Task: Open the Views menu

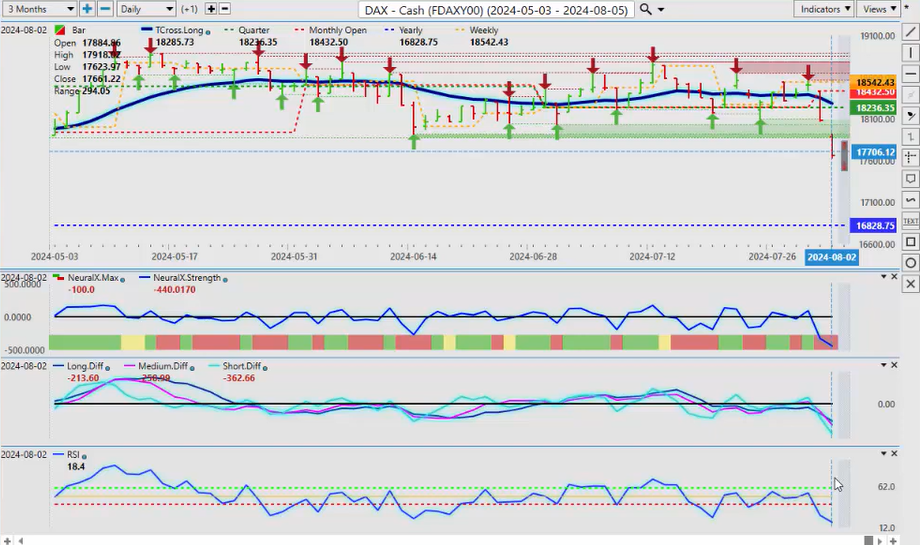Action: [879, 9]
